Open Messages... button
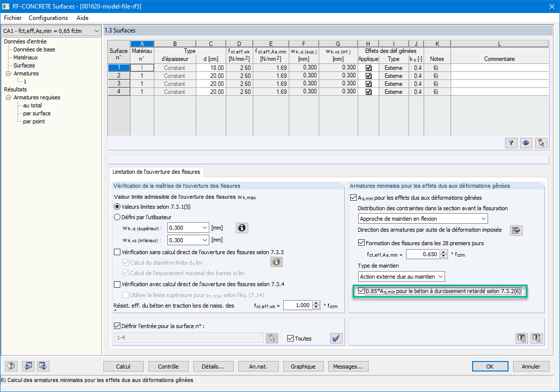Screen dimensions: 560x392 [348, 367]
